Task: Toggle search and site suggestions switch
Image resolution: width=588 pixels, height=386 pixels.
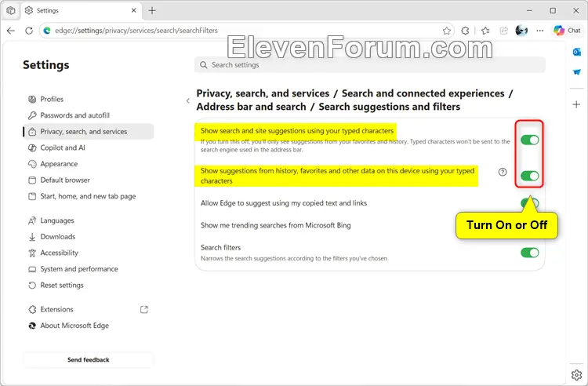Action: (529, 140)
